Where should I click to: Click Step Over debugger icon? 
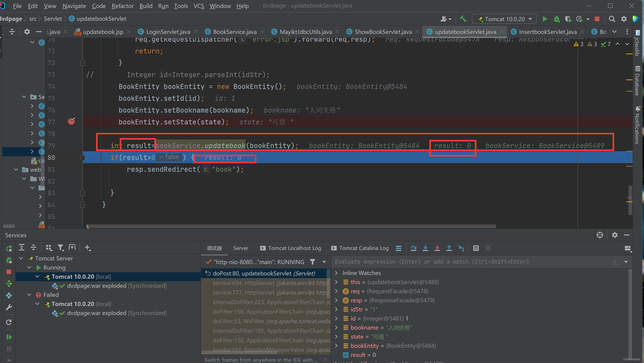coord(413,248)
